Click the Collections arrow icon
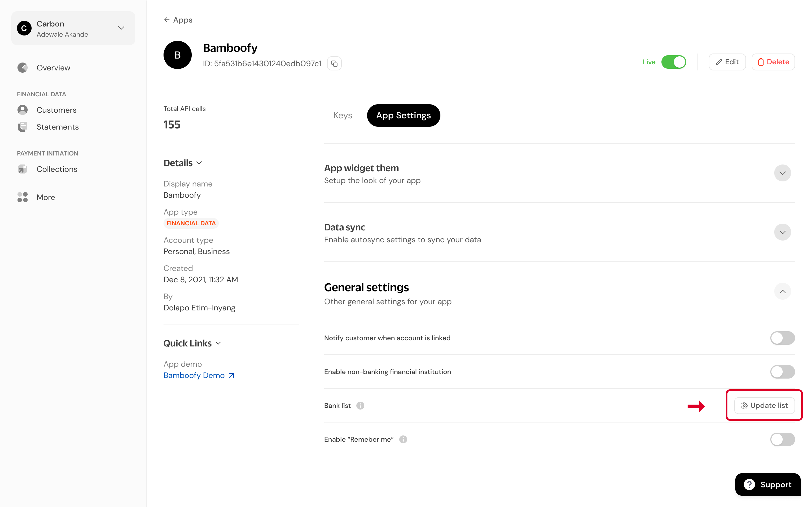Image resolution: width=812 pixels, height=507 pixels. click(x=23, y=169)
